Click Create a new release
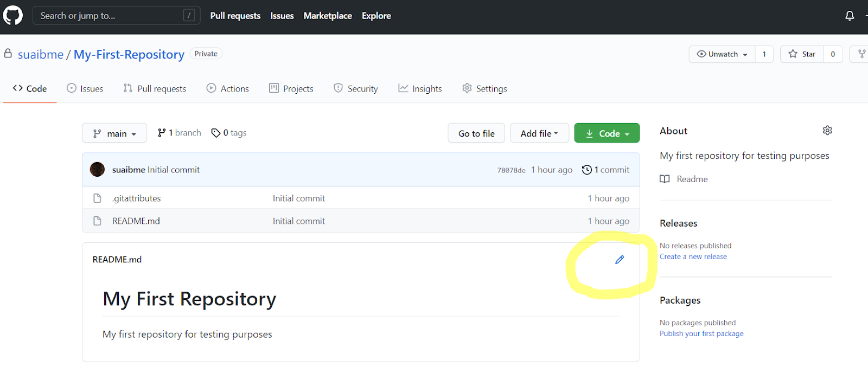The image size is (868, 386). (x=693, y=257)
